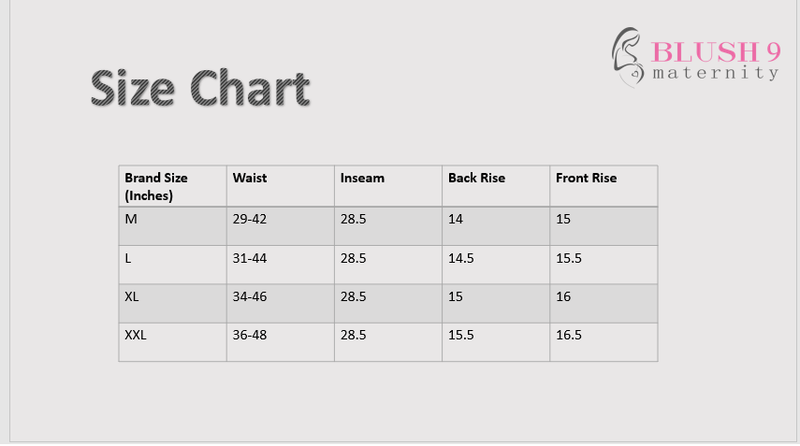800x446 pixels.
Task: Select the Brand Size (Inches) header cell
Action: tap(172, 186)
